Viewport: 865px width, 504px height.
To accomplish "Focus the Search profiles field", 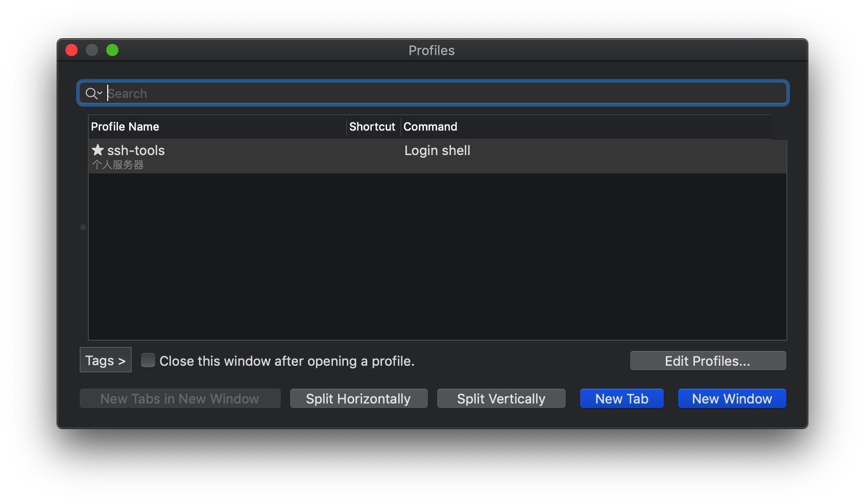I will (x=433, y=93).
